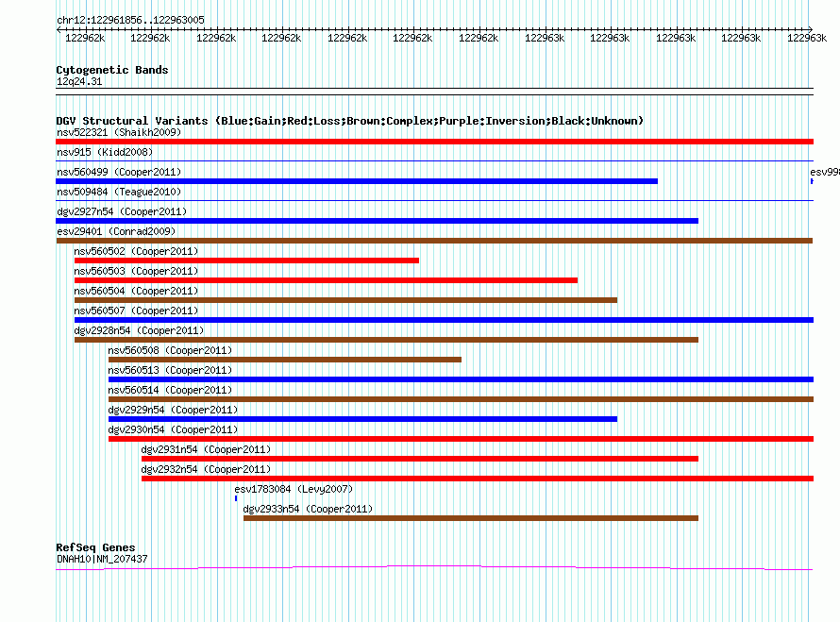The height and width of the screenshot is (622, 840).
Task: Select the red nsv560502 loss bar
Action: click(246, 261)
